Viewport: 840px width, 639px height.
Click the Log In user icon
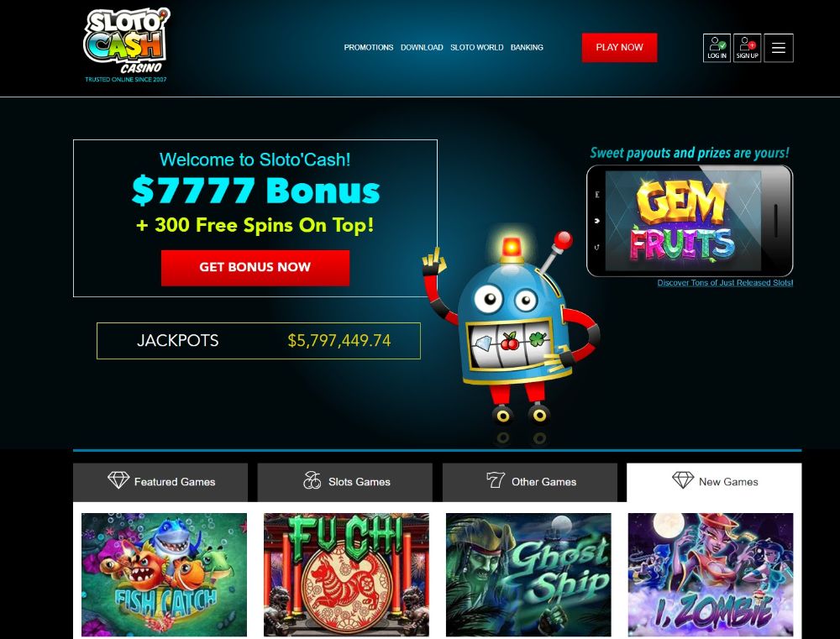click(717, 48)
